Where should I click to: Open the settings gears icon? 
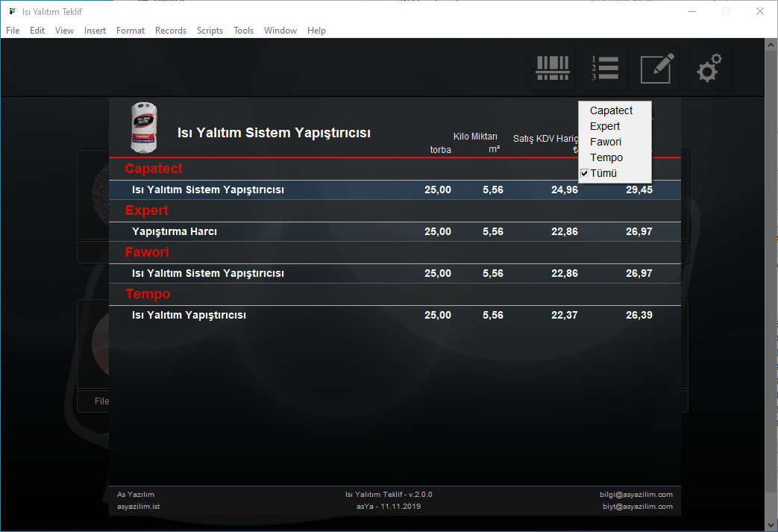click(709, 68)
